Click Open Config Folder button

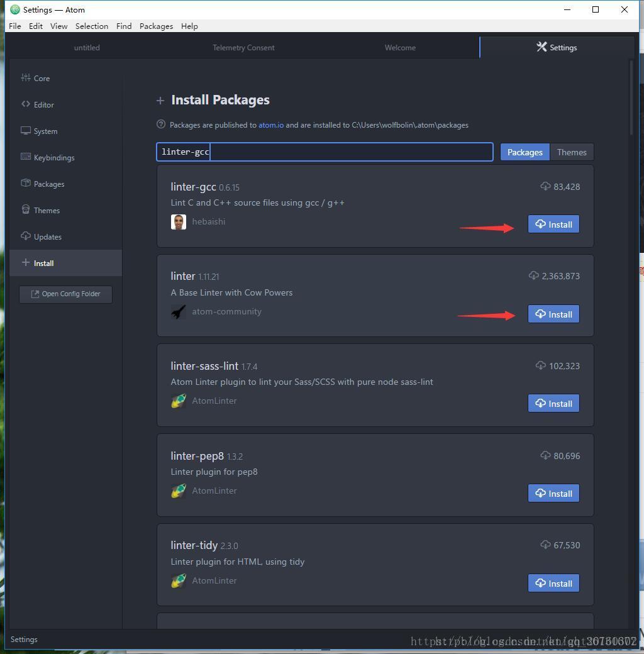pos(65,294)
